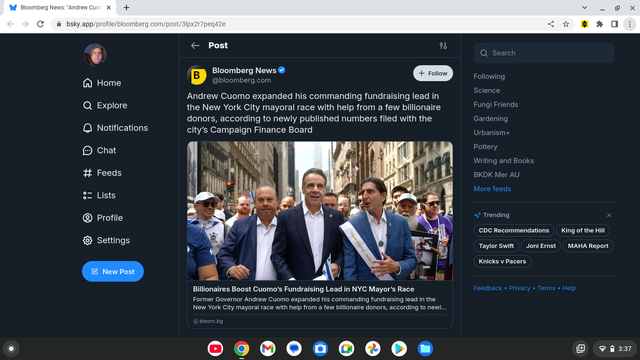
Task: Select the Writing and Books feed
Action: tap(503, 161)
